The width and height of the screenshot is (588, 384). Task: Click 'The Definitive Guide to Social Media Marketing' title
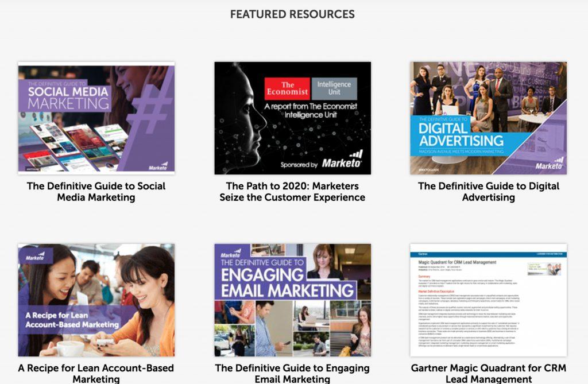(x=96, y=192)
